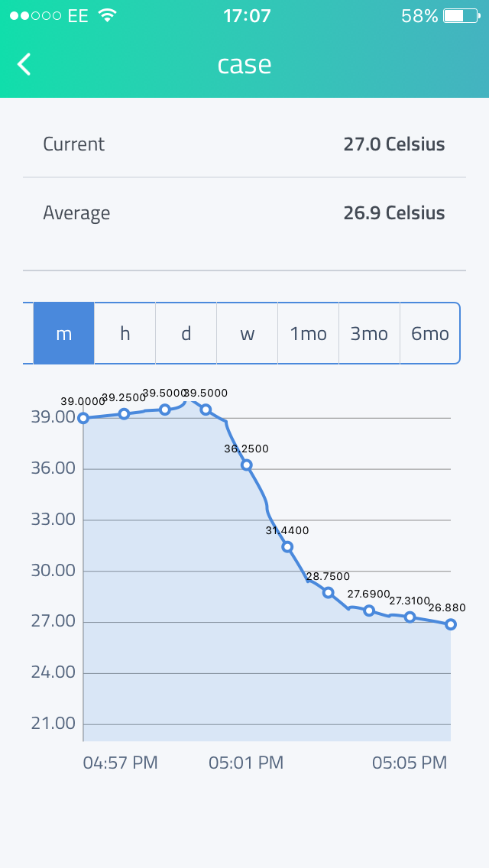This screenshot has height=868, width=489.
Task: Select the d daily range option
Action: click(186, 333)
